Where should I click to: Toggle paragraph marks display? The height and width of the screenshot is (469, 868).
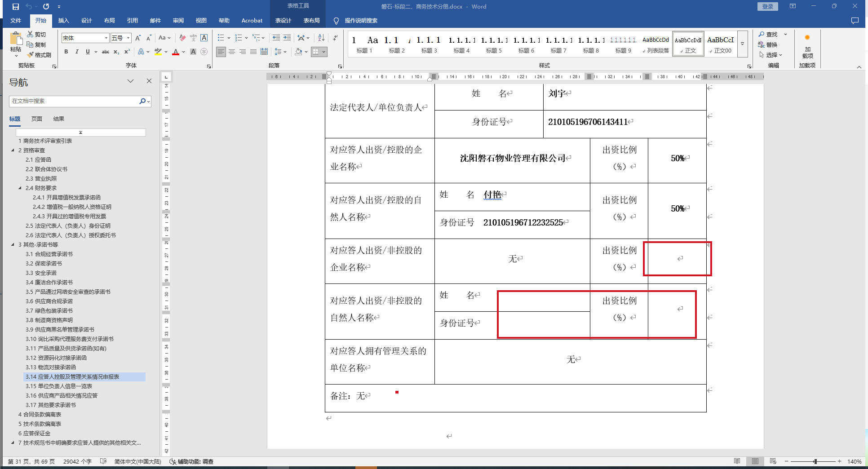335,38
